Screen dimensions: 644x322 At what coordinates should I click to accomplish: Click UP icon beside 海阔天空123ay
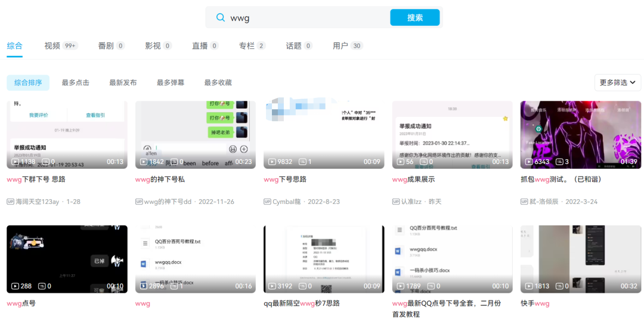(x=10, y=202)
